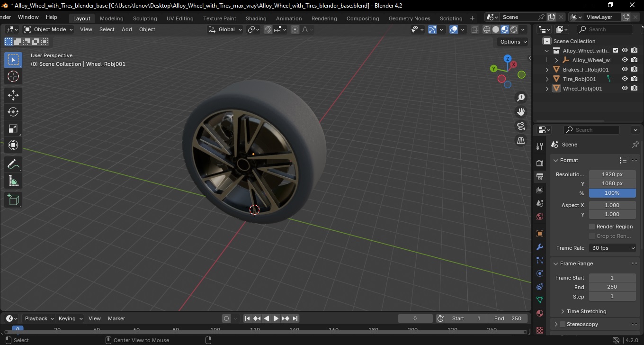Screen dimensions: 644x345
Task: Open the Particles properties tab
Action: pos(540,260)
